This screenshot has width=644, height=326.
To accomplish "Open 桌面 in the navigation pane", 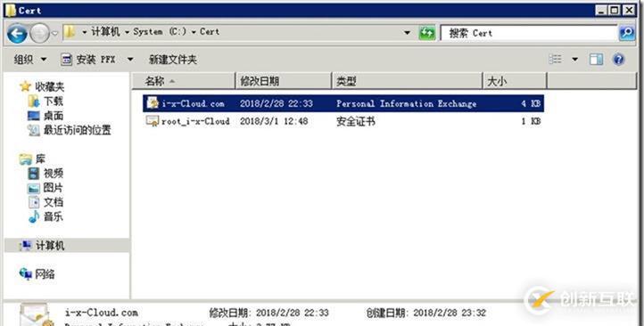I will coord(54,116).
